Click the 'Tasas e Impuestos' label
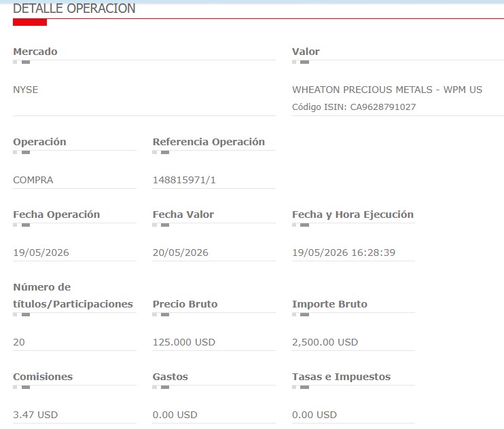504x429 pixels. [341, 376]
